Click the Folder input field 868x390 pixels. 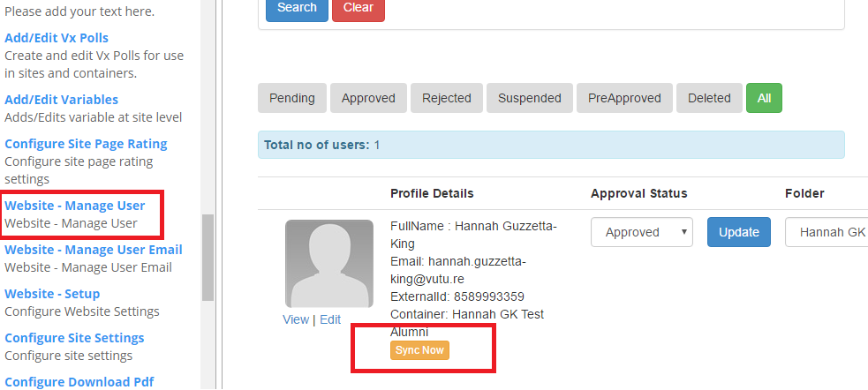pos(826,232)
